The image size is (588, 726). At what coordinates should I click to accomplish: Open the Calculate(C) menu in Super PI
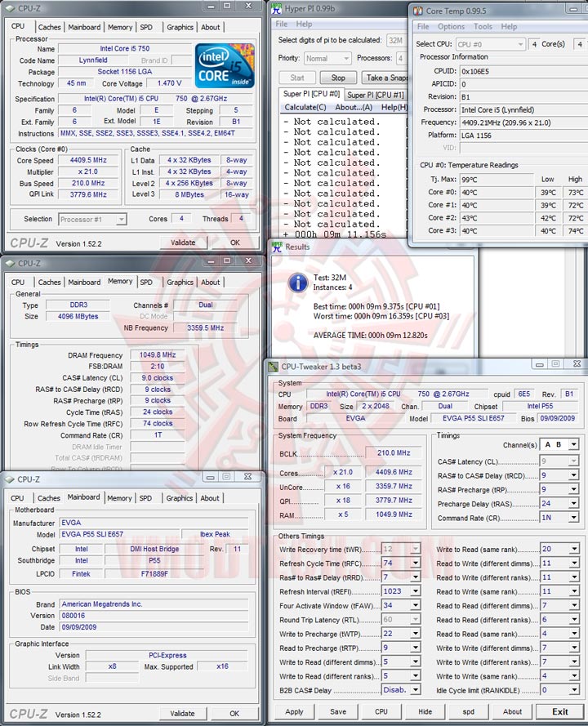(305, 108)
